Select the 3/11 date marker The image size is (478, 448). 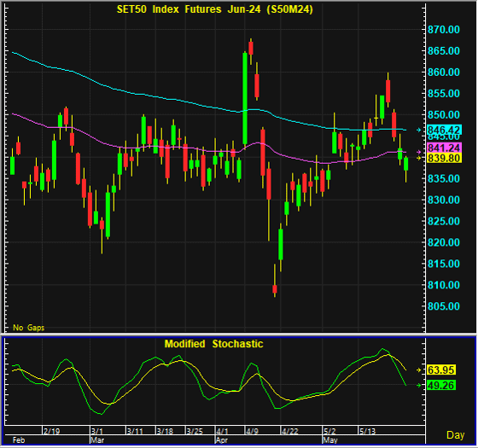[x=135, y=431]
